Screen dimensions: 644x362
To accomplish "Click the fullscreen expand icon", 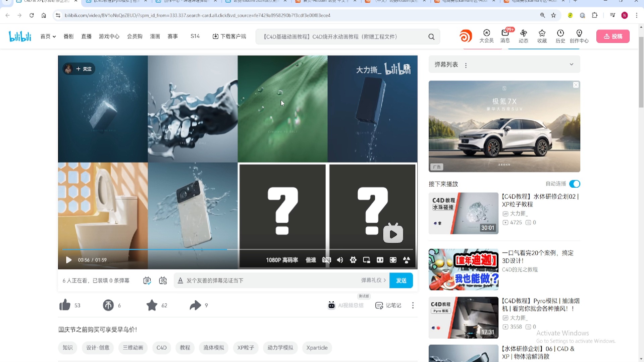I will point(393,260).
